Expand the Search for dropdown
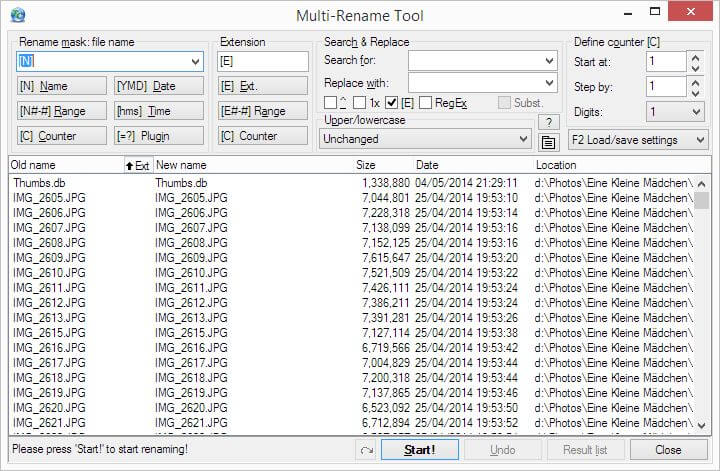The image size is (720, 471). pos(549,61)
